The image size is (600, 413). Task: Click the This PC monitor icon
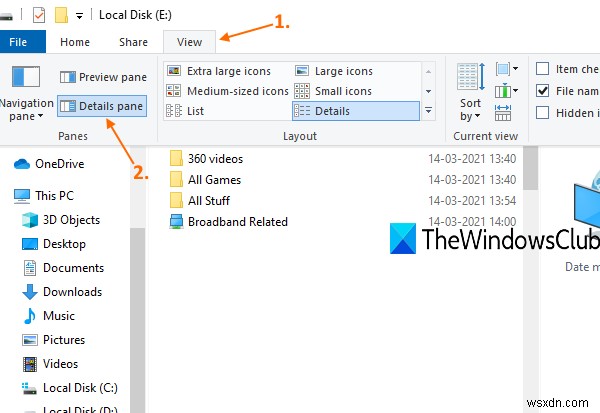click(22, 196)
